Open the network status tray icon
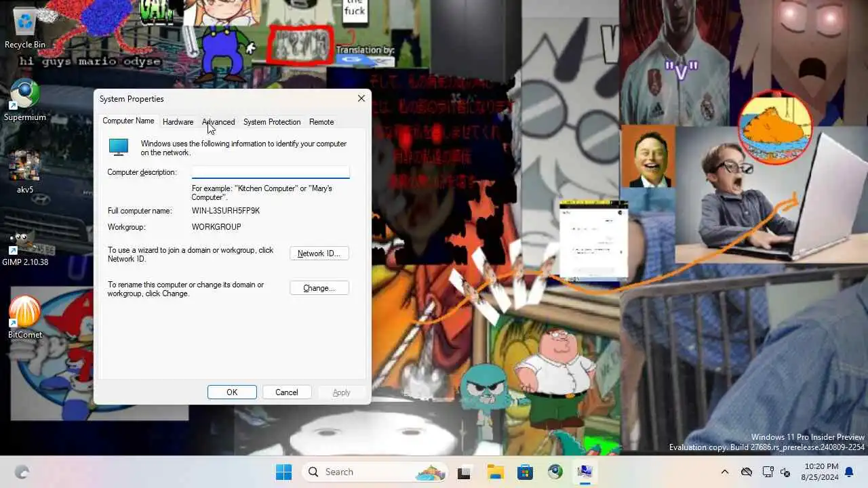Screen dimensions: 868x488 coord(768,472)
